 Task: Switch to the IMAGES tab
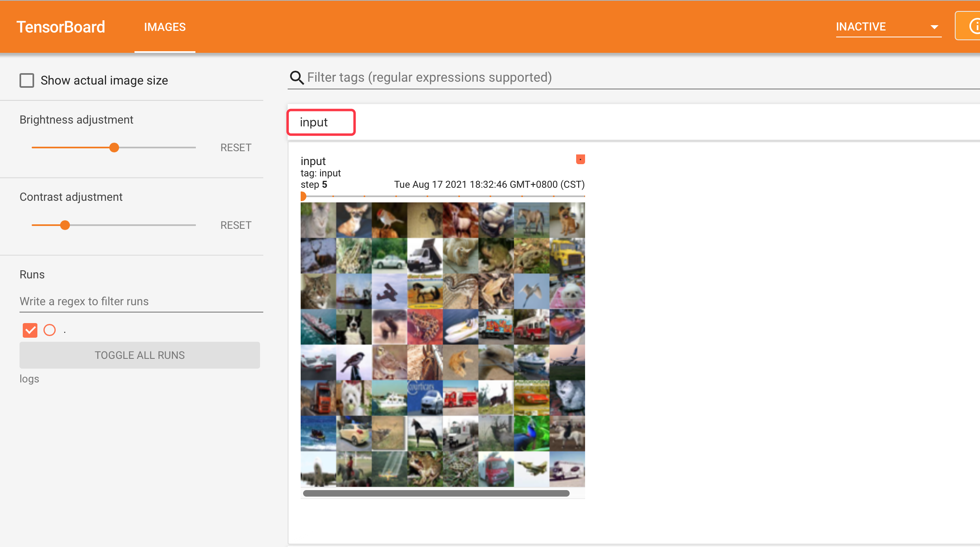[x=165, y=27]
